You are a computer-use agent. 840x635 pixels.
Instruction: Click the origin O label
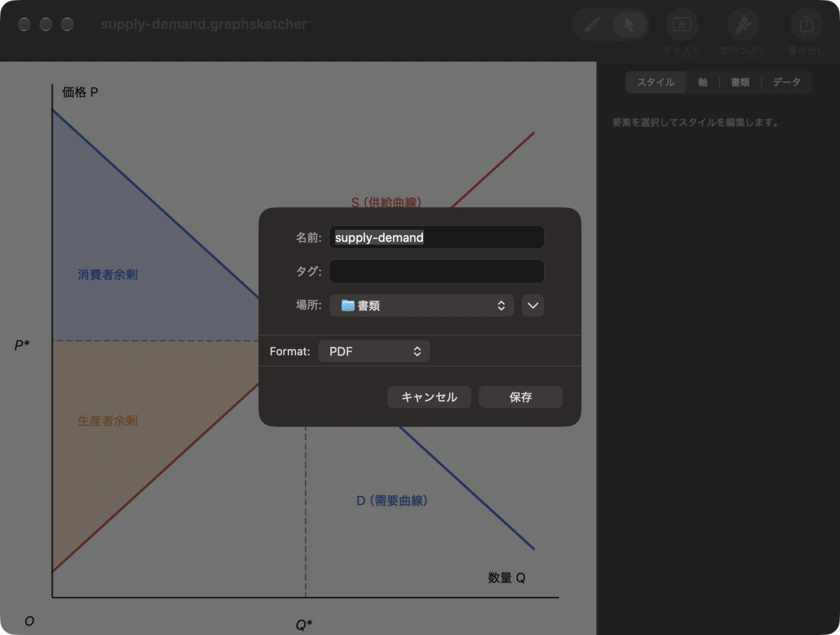tap(29, 621)
